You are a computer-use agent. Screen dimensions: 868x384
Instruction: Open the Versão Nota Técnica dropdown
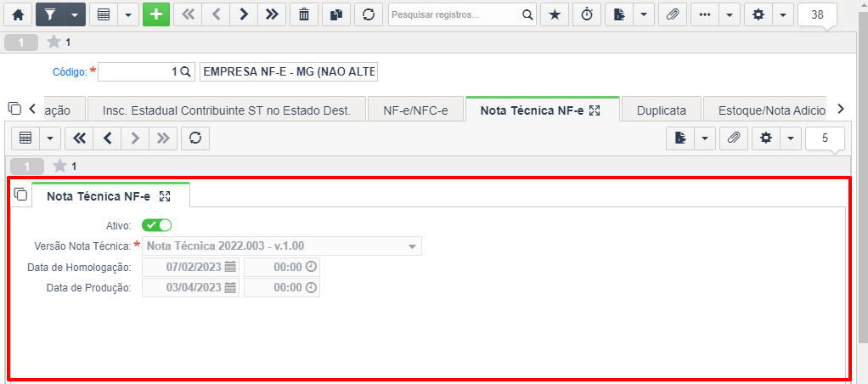pyautogui.click(x=282, y=246)
